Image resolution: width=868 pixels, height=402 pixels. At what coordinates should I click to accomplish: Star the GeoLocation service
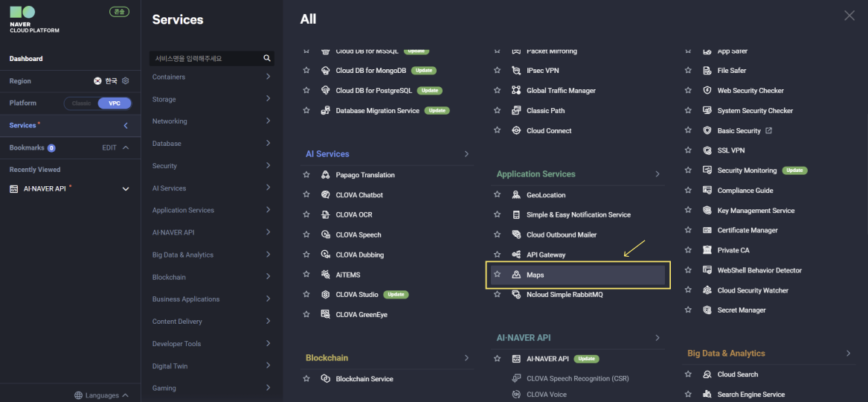coord(497,195)
